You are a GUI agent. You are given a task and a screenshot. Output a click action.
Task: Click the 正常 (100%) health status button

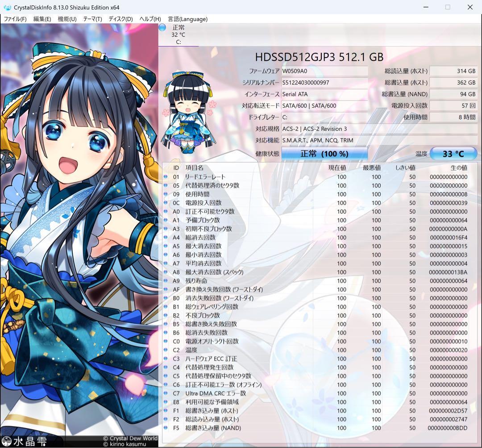click(324, 153)
